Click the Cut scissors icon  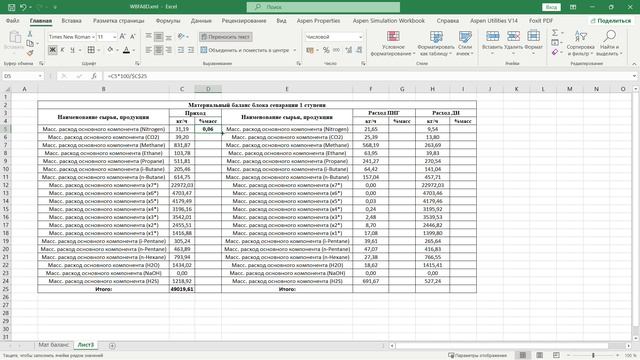(x=30, y=34)
